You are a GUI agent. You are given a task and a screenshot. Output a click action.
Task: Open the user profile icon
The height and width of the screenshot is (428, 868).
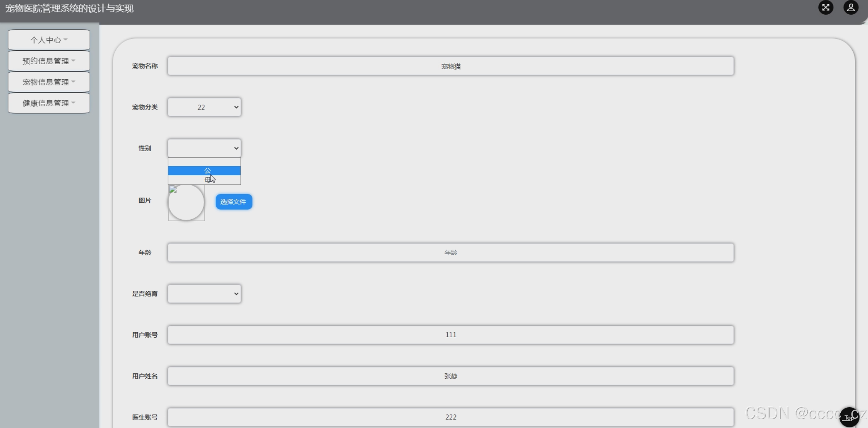coord(851,8)
